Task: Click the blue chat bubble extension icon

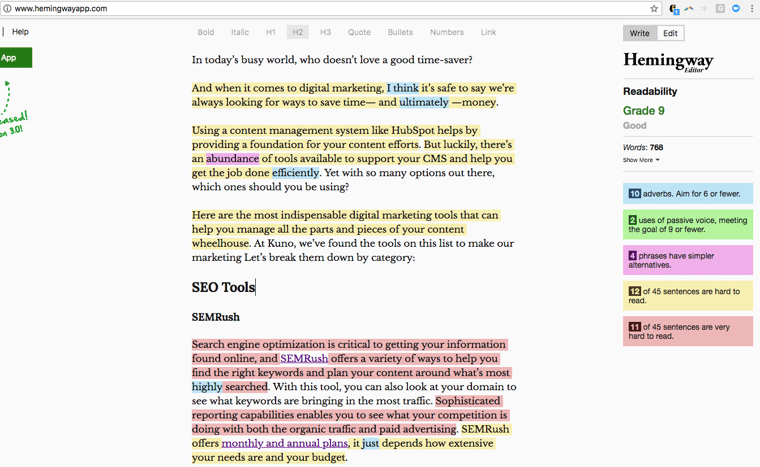Action: 736,8
